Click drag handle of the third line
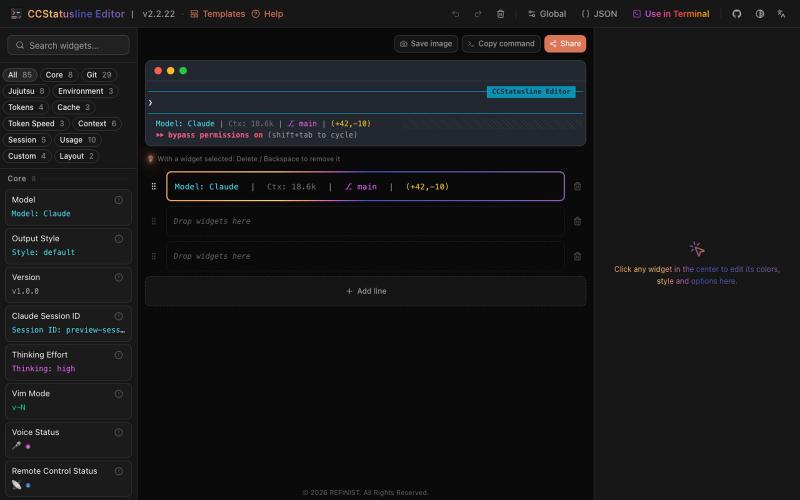 [x=154, y=257]
